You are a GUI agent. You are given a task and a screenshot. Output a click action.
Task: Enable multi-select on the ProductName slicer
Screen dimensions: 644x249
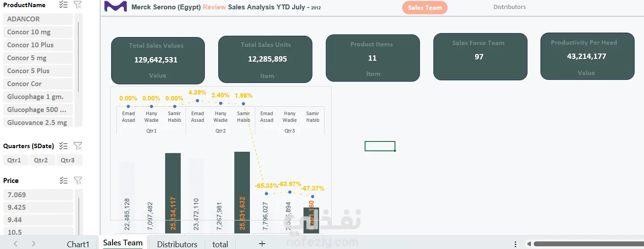coord(63,5)
